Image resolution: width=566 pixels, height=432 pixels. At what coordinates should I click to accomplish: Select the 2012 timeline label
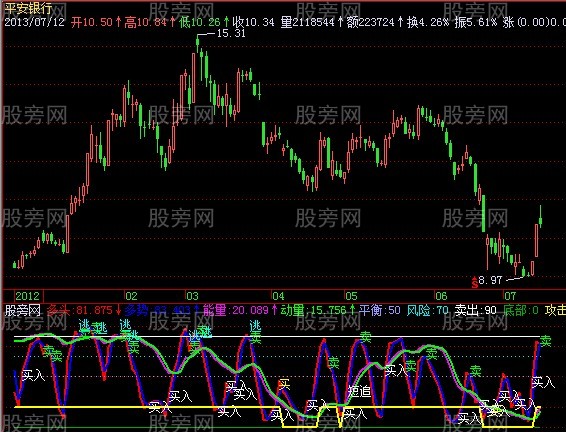tap(27, 296)
